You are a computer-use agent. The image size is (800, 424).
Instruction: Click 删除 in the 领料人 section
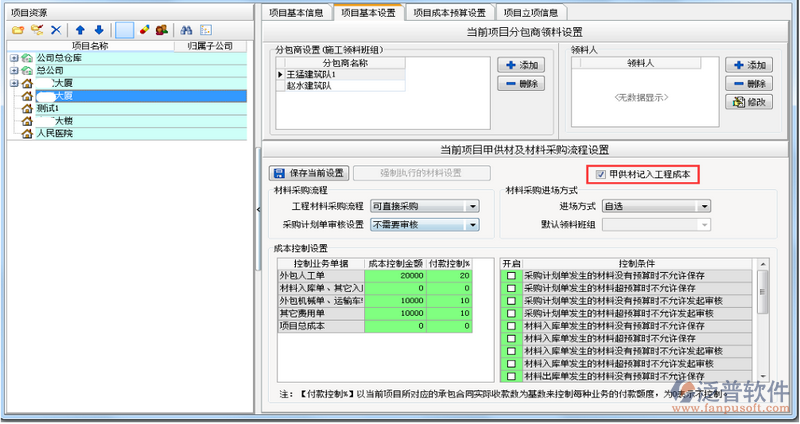pyautogui.click(x=749, y=84)
